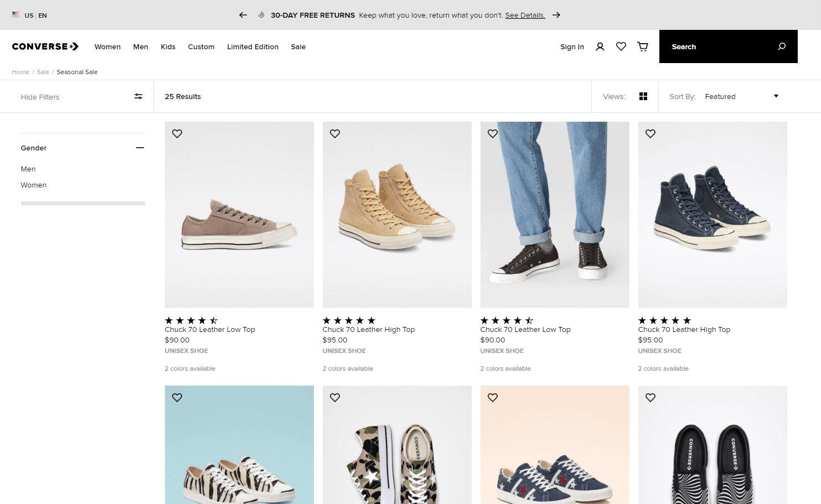This screenshot has width=821, height=504.
Task: Open the camo platform sneaker photo
Action: pos(397,445)
